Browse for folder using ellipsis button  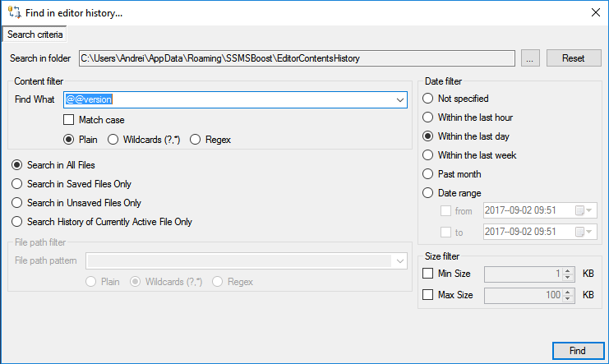click(x=530, y=58)
